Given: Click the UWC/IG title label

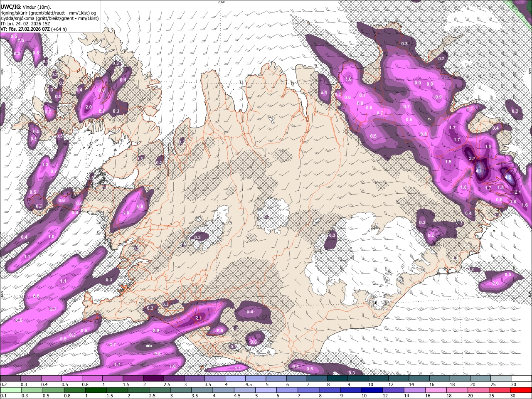Looking at the screenshot, I should pyautogui.click(x=10, y=7).
